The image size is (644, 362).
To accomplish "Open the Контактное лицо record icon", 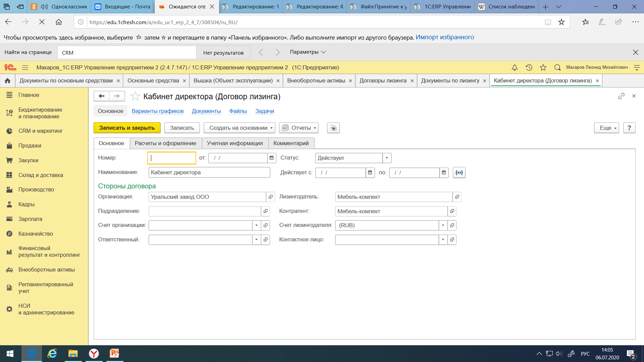I will [x=452, y=240].
